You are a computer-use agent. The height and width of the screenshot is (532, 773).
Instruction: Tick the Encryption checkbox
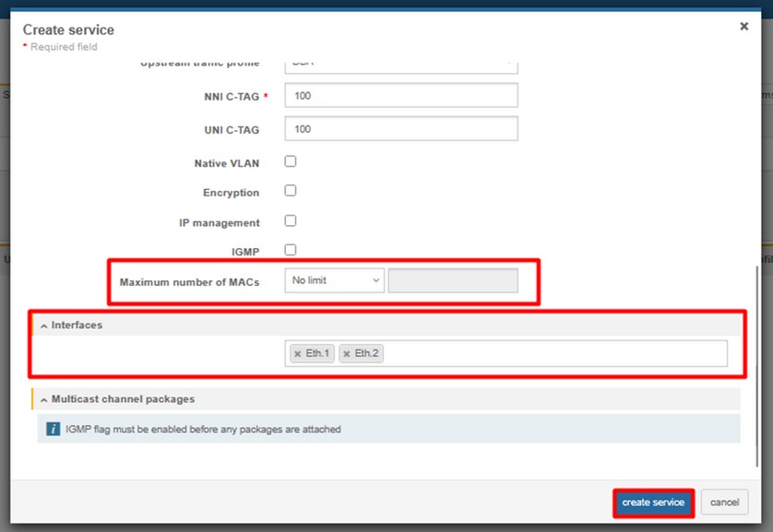click(x=291, y=191)
